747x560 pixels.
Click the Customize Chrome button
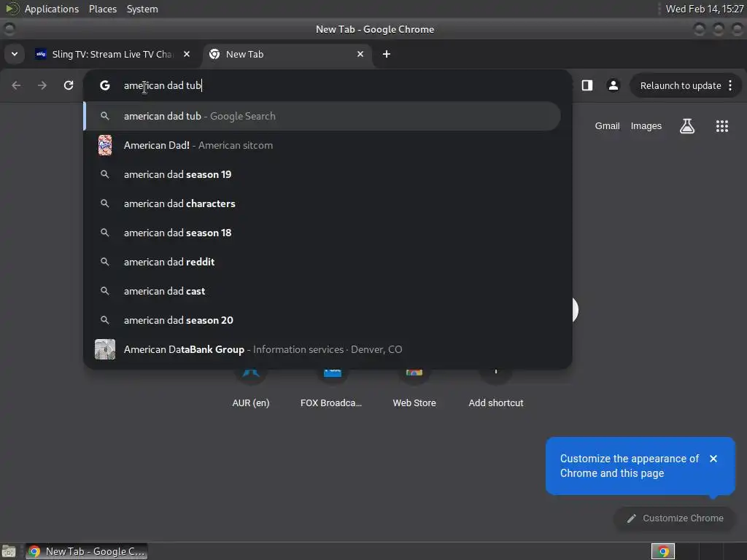pyautogui.click(x=675, y=518)
